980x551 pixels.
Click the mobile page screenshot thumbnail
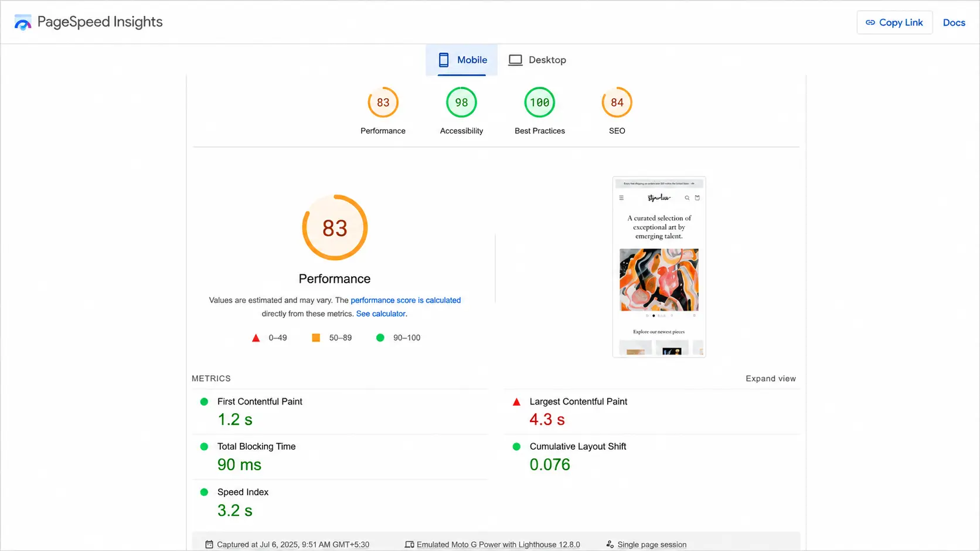(x=659, y=267)
